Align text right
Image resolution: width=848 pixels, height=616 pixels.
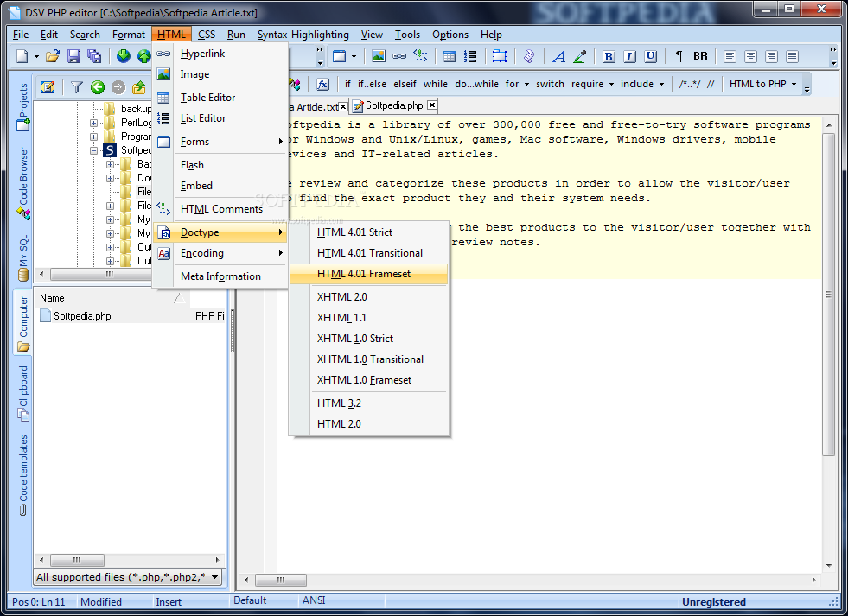pyautogui.click(x=771, y=56)
